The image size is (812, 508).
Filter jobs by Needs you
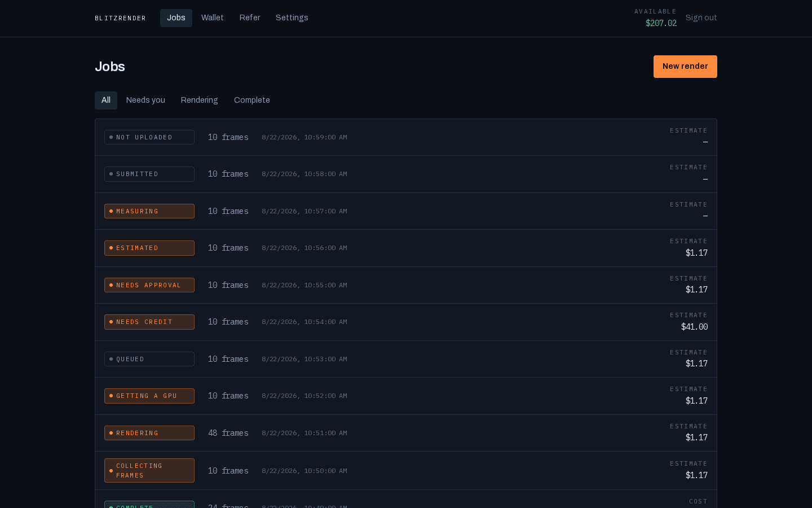pyautogui.click(x=145, y=100)
